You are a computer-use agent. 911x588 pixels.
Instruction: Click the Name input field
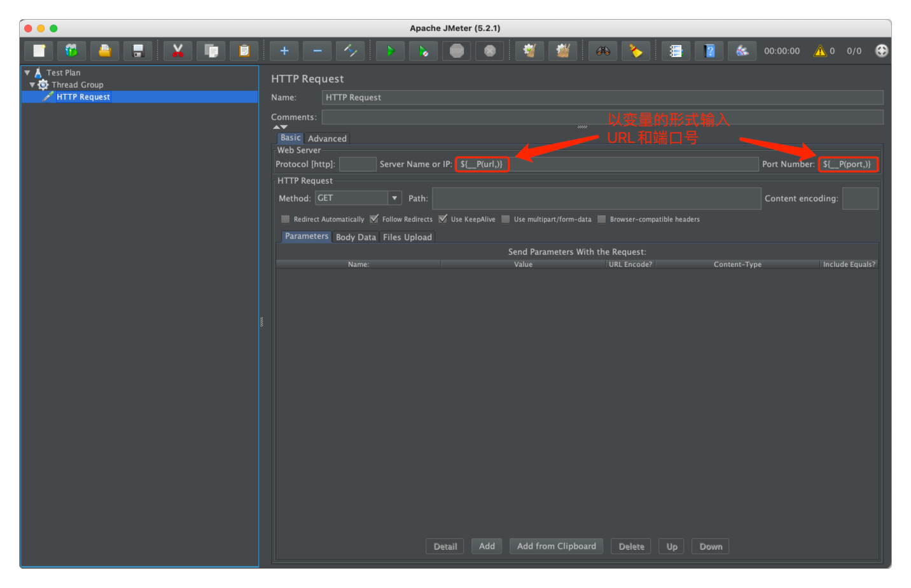click(x=602, y=97)
